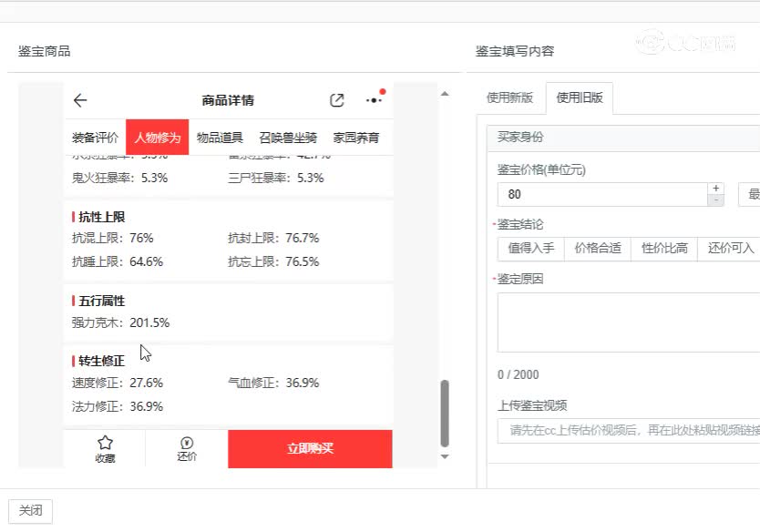This screenshot has height=532, width=760.
Task: Click the 抗混上限: 76% entry
Action: [x=112, y=239]
